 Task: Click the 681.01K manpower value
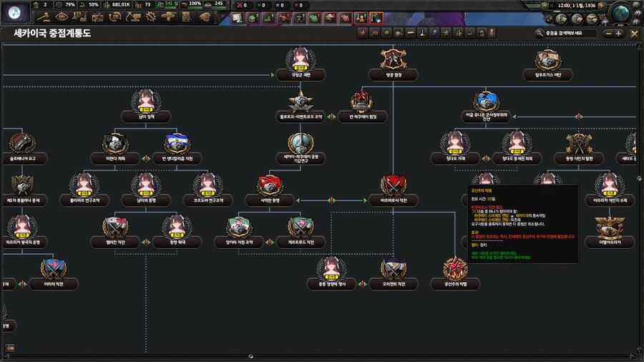click(x=121, y=4)
